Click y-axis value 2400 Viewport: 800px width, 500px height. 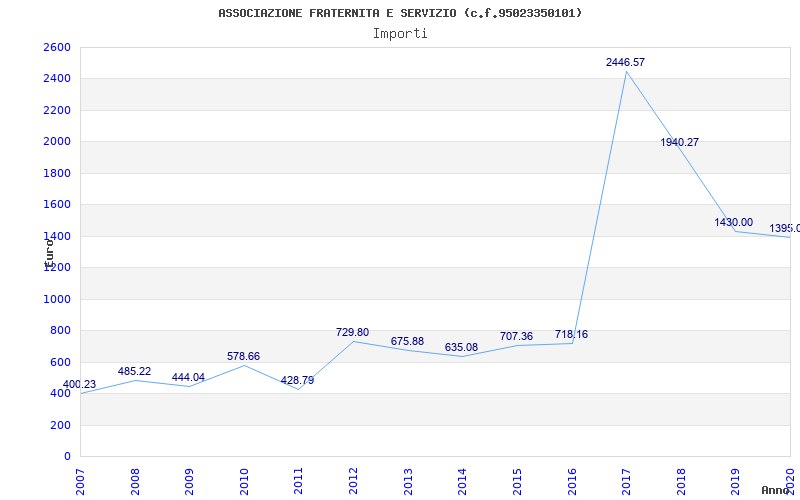point(57,79)
